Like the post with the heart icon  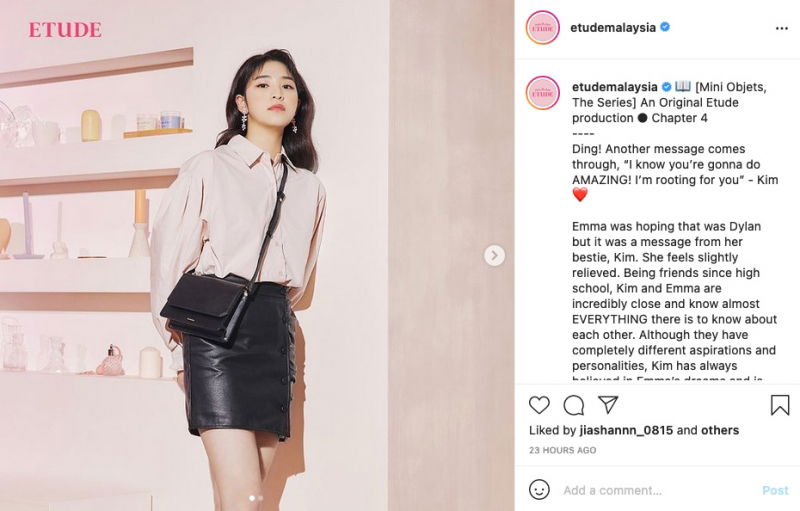pos(539,405)
